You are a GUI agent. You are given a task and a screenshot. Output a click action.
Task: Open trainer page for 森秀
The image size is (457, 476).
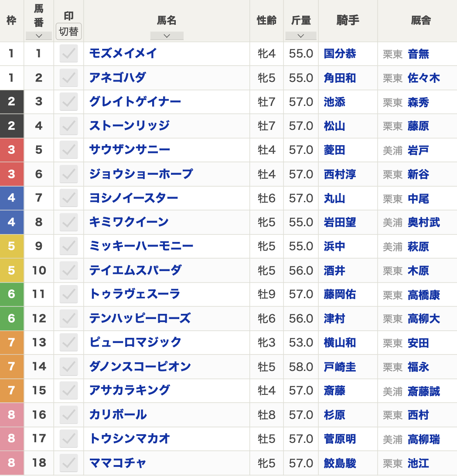coord(418,102)
